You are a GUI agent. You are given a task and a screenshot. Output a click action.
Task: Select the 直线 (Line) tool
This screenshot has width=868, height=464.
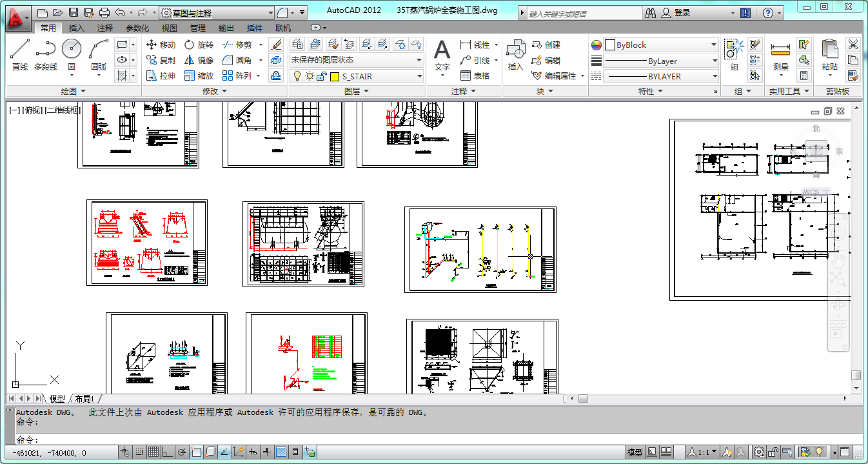point(20,55)
